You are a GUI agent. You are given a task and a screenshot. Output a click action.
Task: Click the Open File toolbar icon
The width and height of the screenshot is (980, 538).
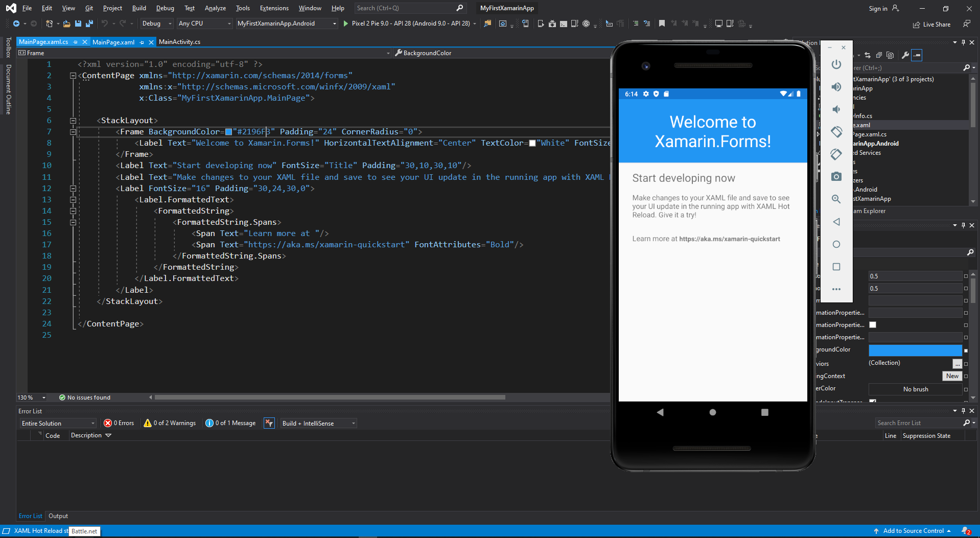(66, 24)
